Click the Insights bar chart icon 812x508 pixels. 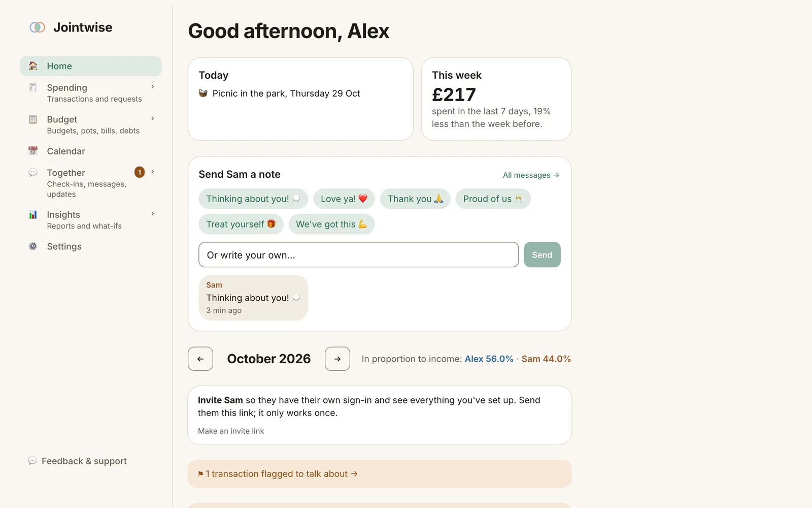point(33,214)
